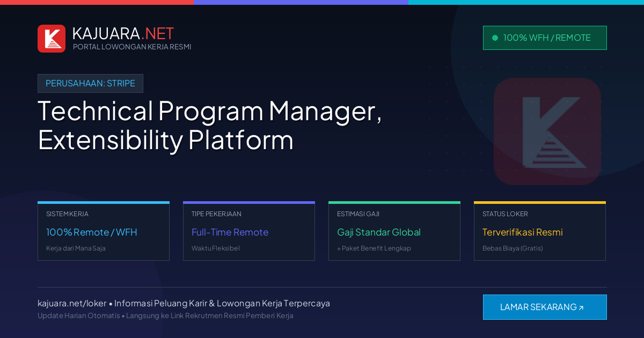Image resolution: width=644 pixels, height=338 pixels.
Task: Open the kajuara.net/loker link
Action: [x=72, y=303]
